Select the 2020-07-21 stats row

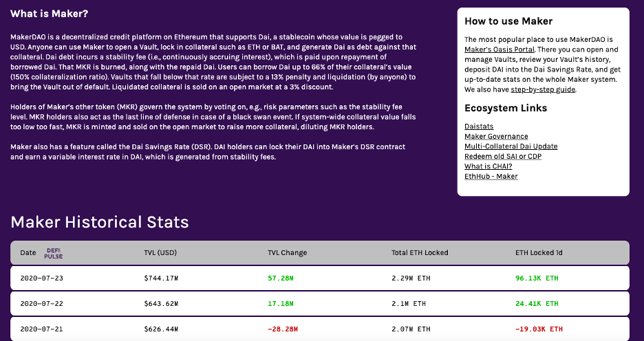tap(319, 329)
